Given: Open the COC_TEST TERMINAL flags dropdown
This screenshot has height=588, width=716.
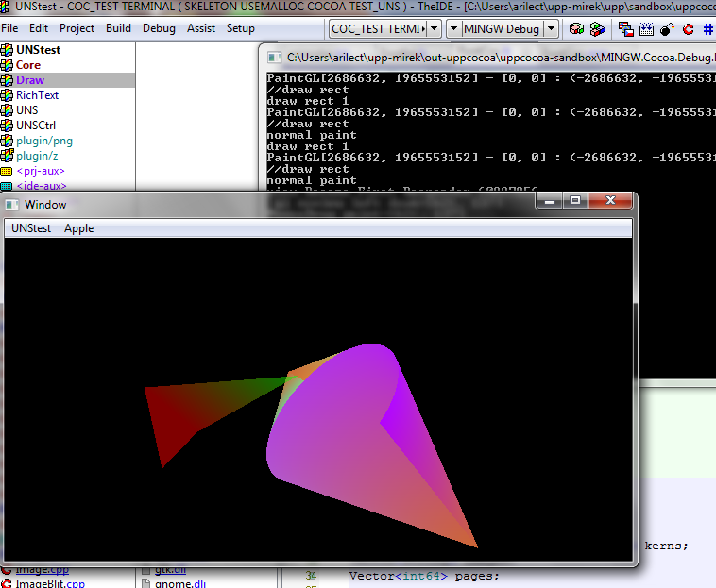Looking at the screenshot, I should click(x=434, y=28).
